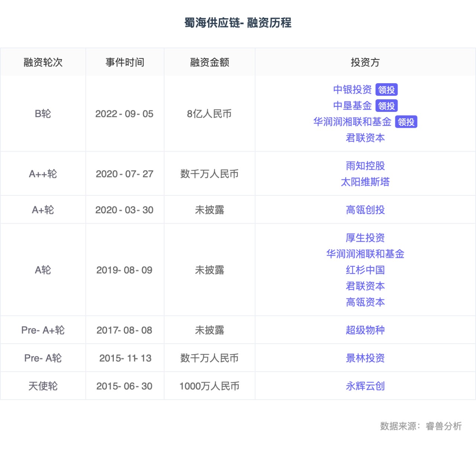Open 华润润湘联和基金 in the A轮 row

[365, 254]
